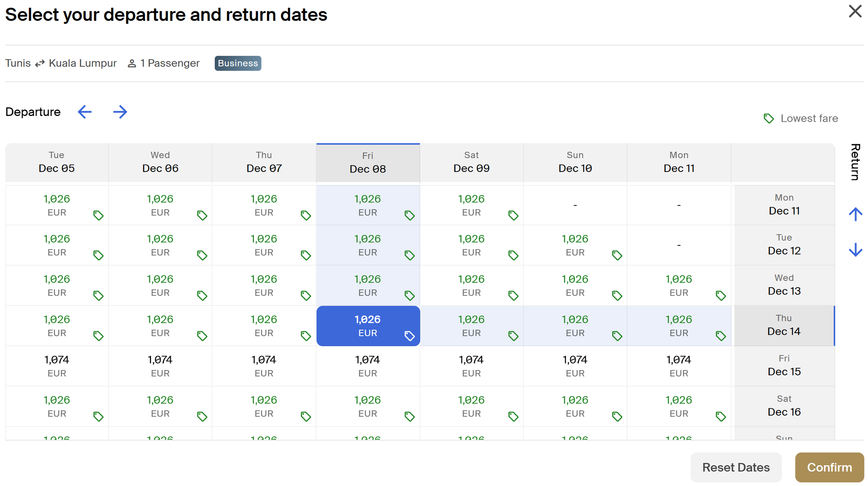Image resolution: width=868 pixels, height=486 pixels.
Task: Click the Business class badge
Action: pyautogui.click(x=237, y=63)
